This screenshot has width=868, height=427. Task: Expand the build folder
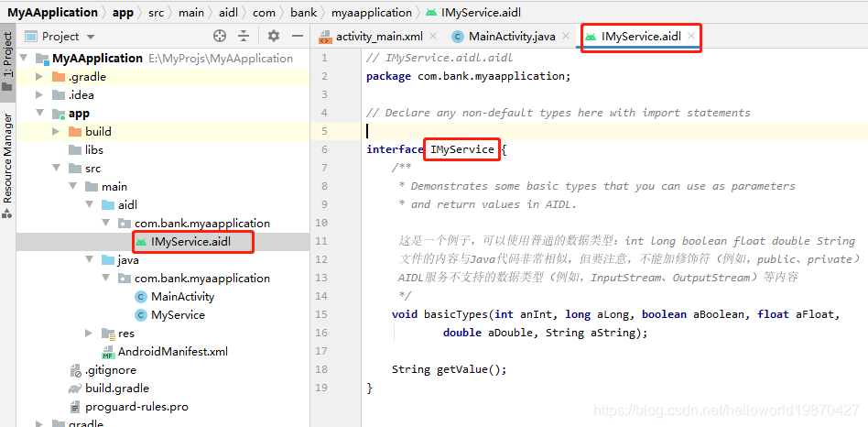[x=56, y=131]
